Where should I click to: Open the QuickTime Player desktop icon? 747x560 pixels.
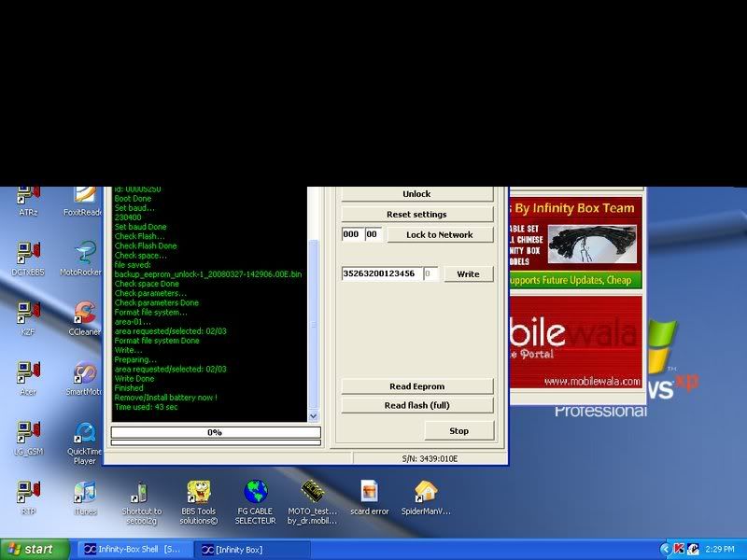84,443
